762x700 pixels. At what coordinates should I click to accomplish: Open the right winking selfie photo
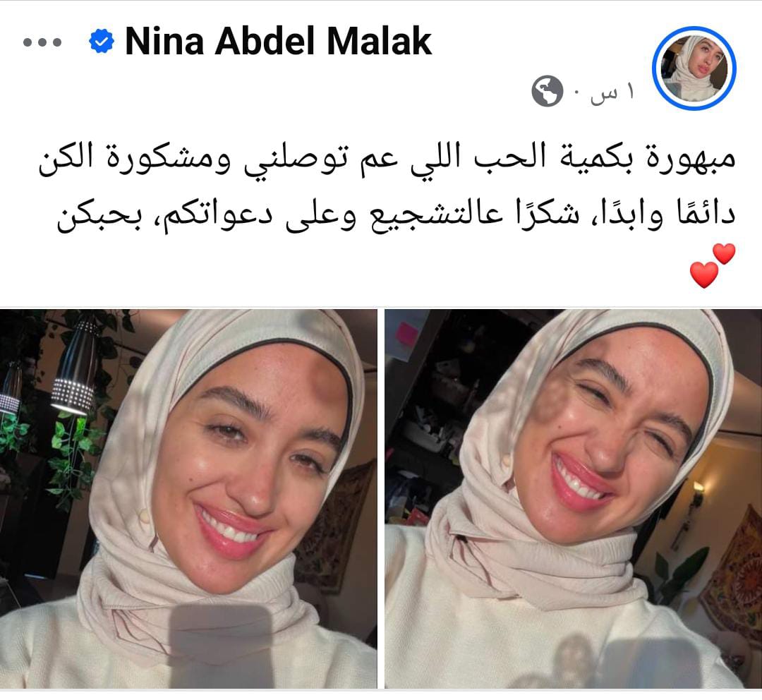click(574, 499)
